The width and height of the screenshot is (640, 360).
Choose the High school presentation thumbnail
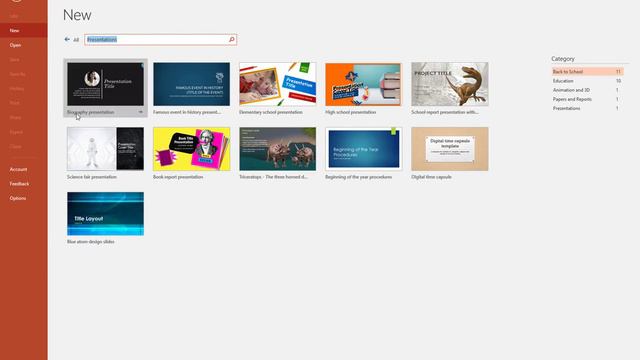click(363, 84)
